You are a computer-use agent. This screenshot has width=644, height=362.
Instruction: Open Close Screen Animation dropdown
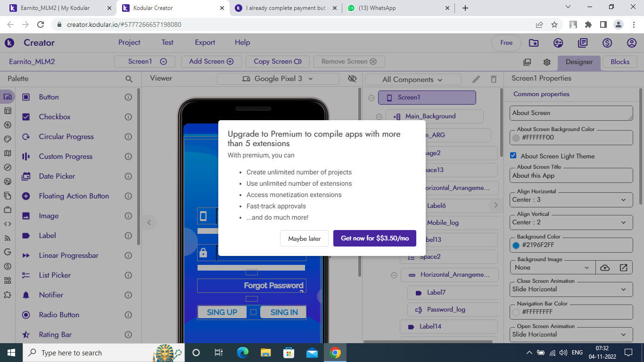coord(571,289)
